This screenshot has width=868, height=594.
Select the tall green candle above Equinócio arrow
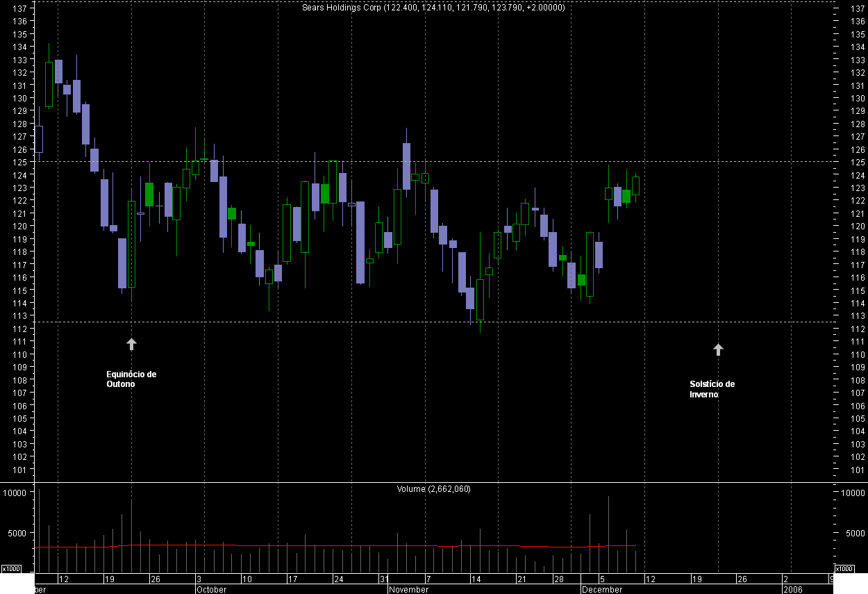click(x=132, y=244)
